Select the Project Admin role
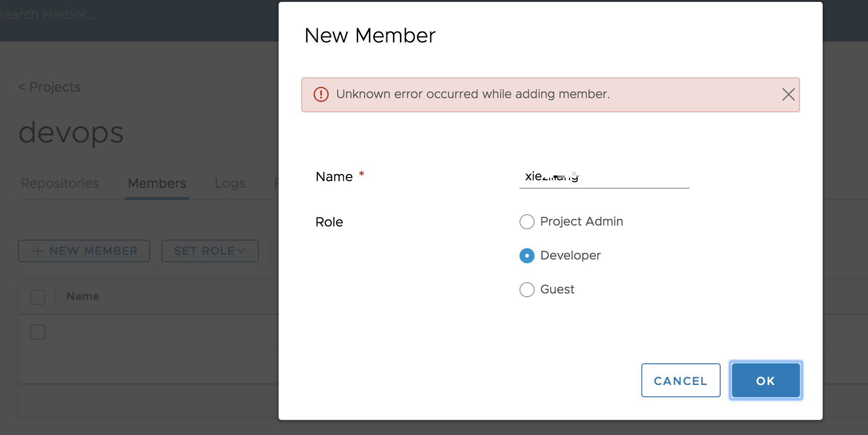This screenshot has width=868, height=435. 527,221
